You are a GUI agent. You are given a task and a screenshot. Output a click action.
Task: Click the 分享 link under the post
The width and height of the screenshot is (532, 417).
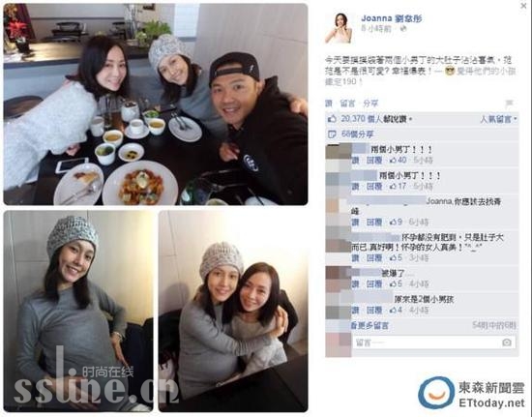point(370,104)
